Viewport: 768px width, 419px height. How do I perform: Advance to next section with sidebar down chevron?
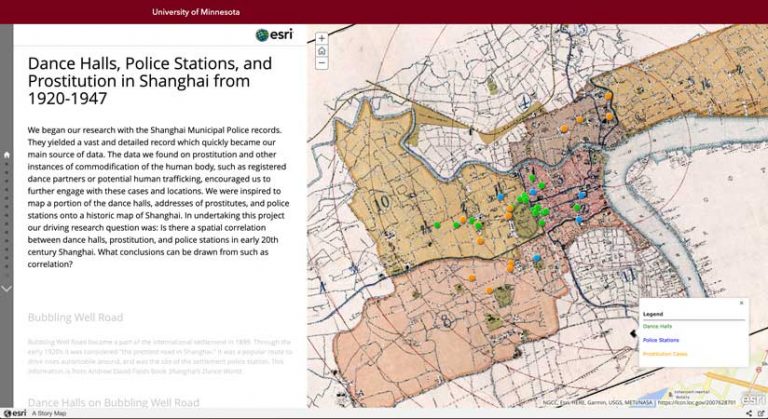pyautogui.click(x=6, y=289)
